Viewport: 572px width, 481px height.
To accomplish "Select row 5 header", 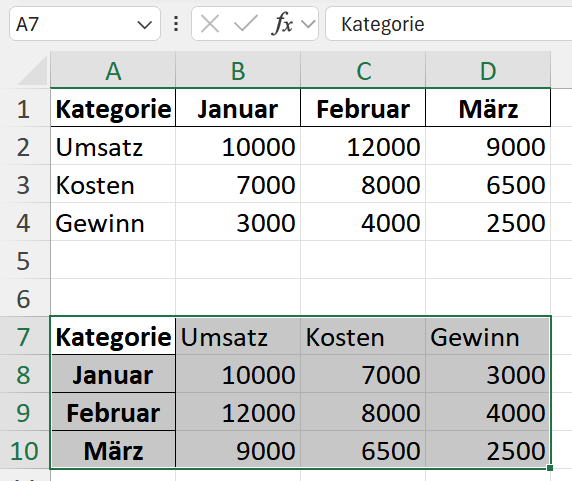I will (24, 261).
